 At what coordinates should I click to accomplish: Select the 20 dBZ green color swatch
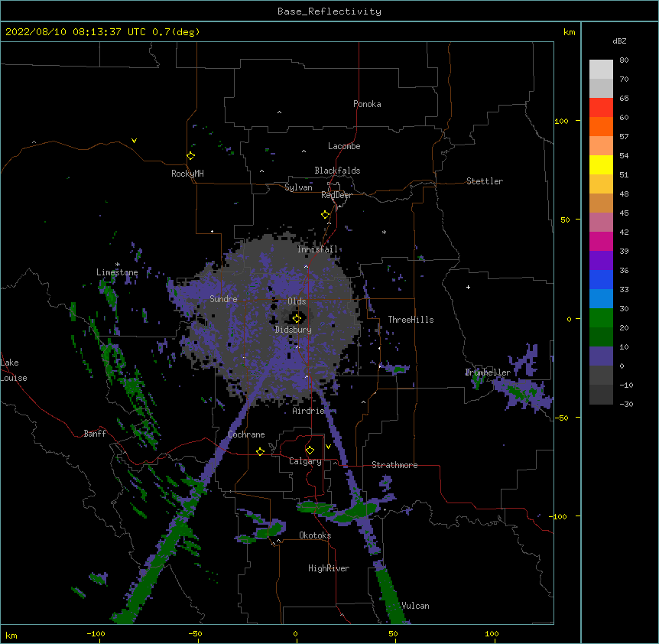[x=601, y=337]
